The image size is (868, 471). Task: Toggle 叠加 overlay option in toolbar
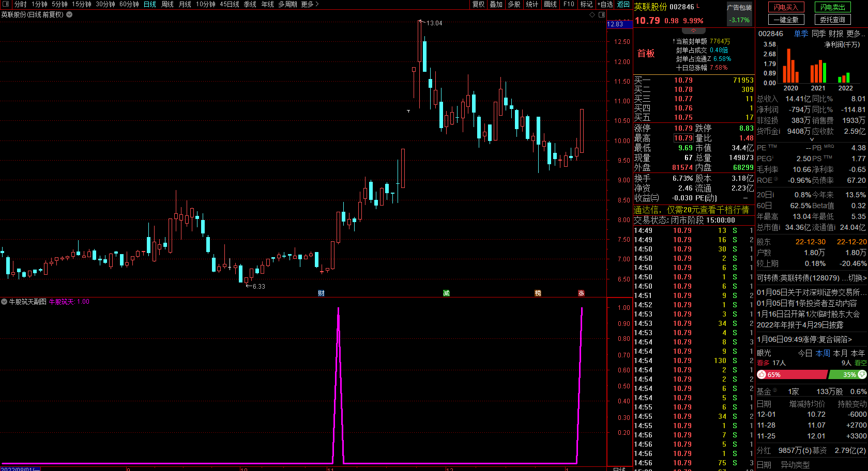pyautogui.click(x=496, y=4)
